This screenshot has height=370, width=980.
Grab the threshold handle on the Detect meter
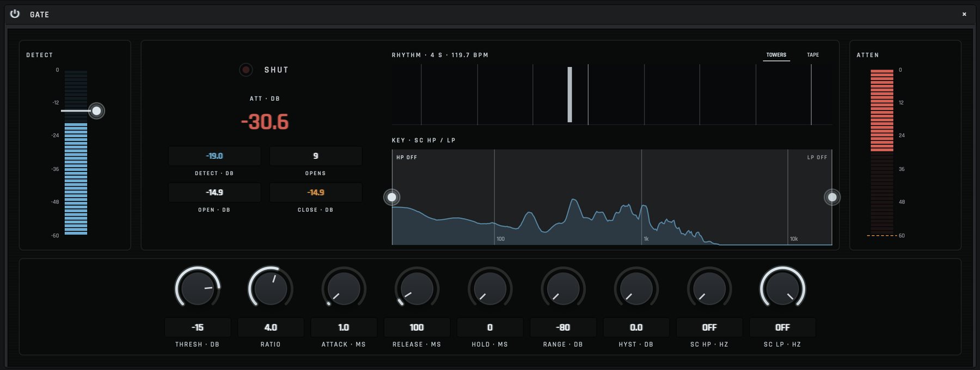[x=96, y=111]
